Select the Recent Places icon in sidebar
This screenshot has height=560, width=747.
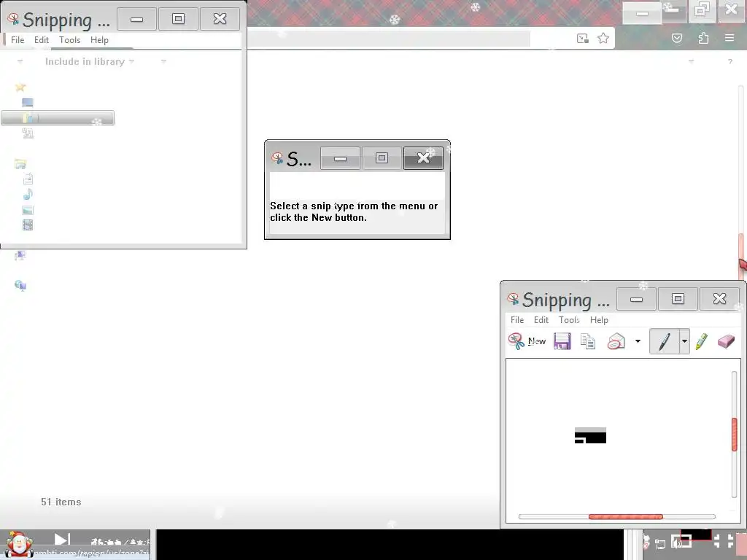(28, 133)
